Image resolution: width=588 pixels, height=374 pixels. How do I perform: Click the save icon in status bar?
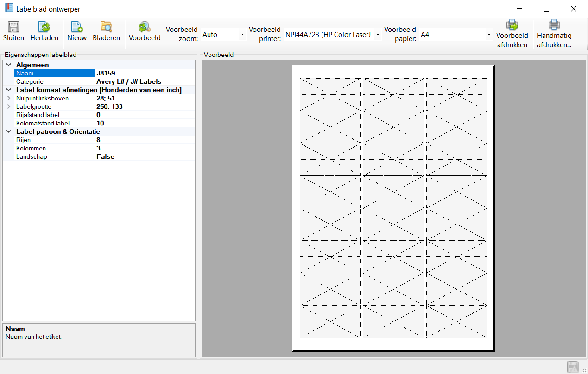coord(573,367)
